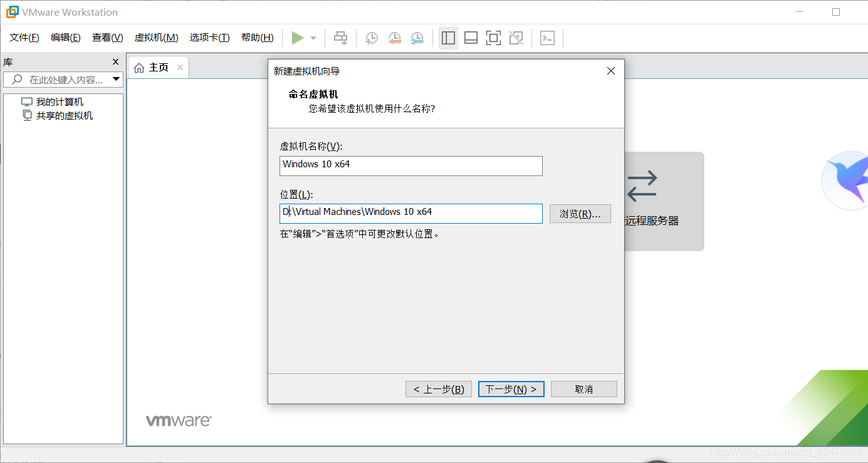Open the power options dropdown arrow

pos(313,38)
